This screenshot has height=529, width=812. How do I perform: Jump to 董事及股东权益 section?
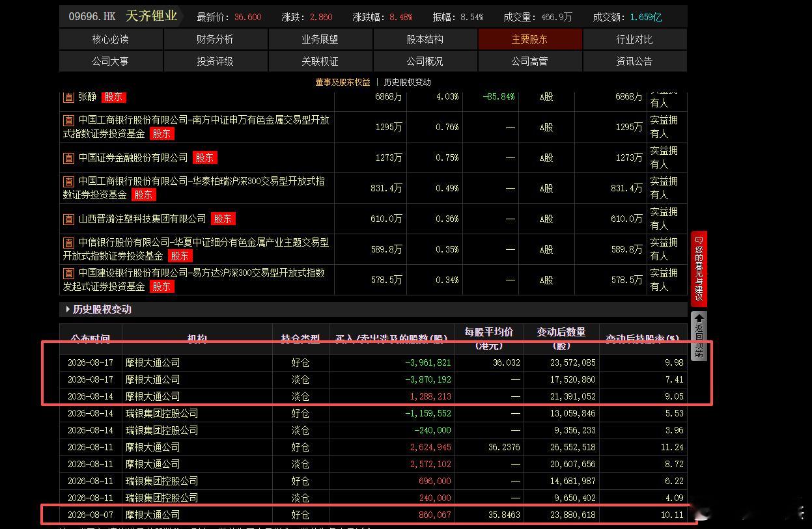[x=343, y=82]
